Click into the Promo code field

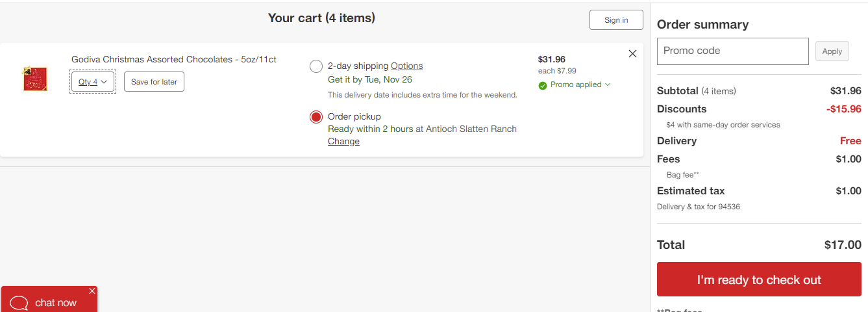tap(733, 51)
